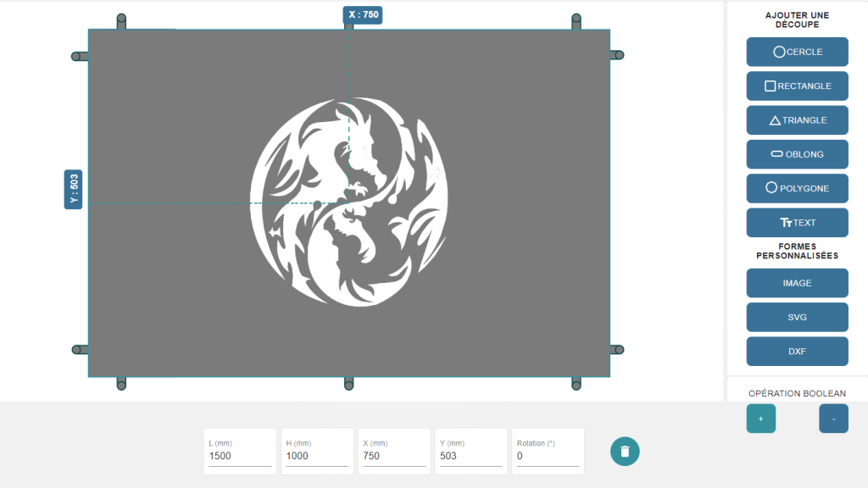This screenshot has width=868, height=488.
Task: Add a circle cutout with CERCLE
Action: [797, 52]
